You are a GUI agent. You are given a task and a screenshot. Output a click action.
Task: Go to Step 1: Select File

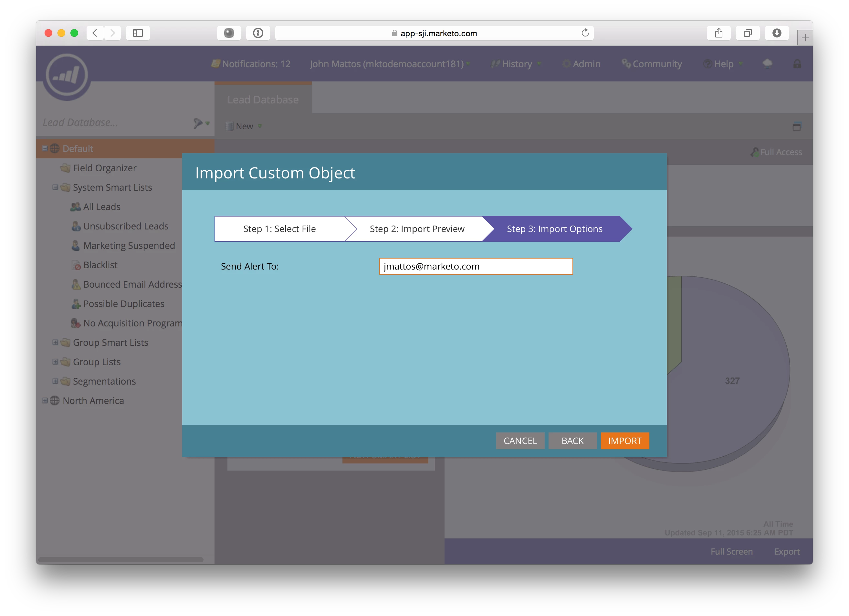tap(279, 229)
